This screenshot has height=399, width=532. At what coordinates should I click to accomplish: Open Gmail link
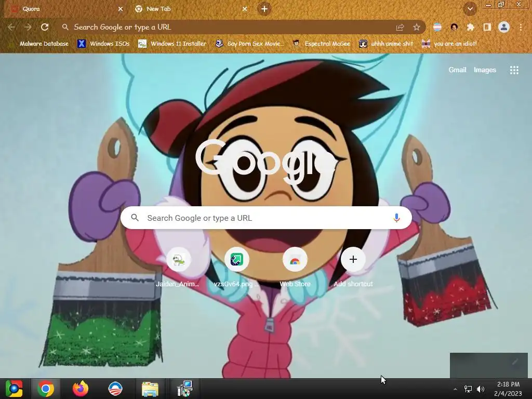[x=457, y=70]
